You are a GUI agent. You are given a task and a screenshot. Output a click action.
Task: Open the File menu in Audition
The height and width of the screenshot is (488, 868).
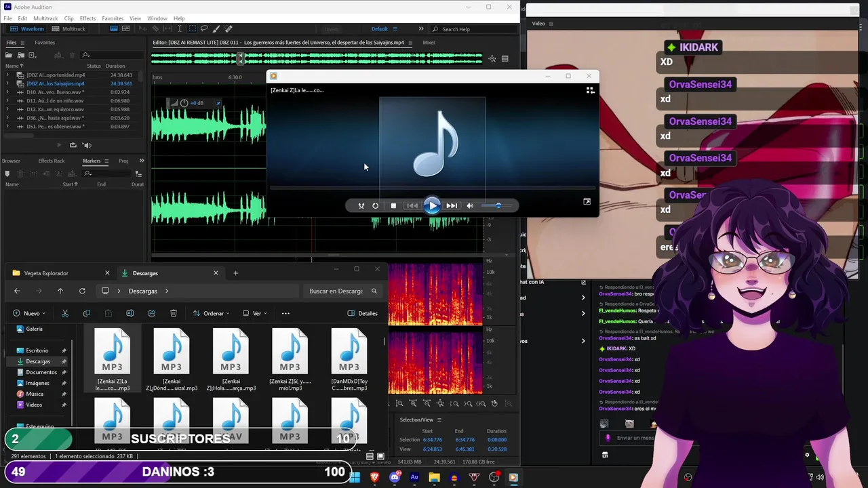[x=7, y=18]
